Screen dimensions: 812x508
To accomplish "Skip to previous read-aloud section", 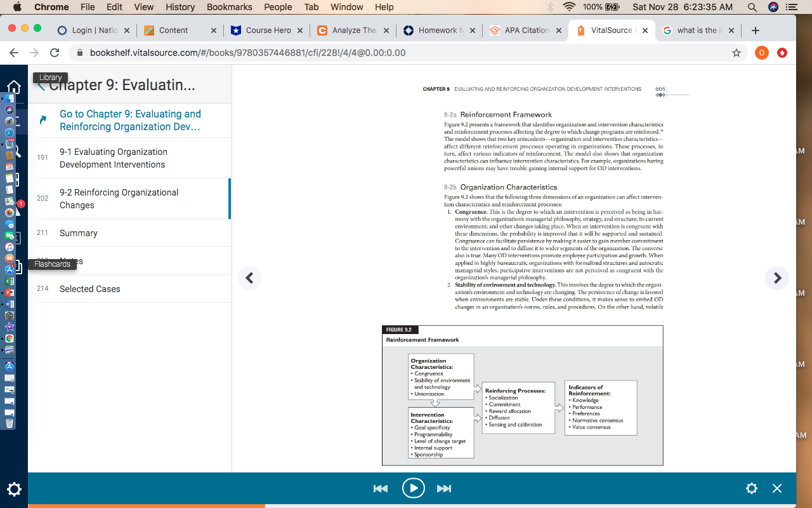I will (x=381, y=488).
